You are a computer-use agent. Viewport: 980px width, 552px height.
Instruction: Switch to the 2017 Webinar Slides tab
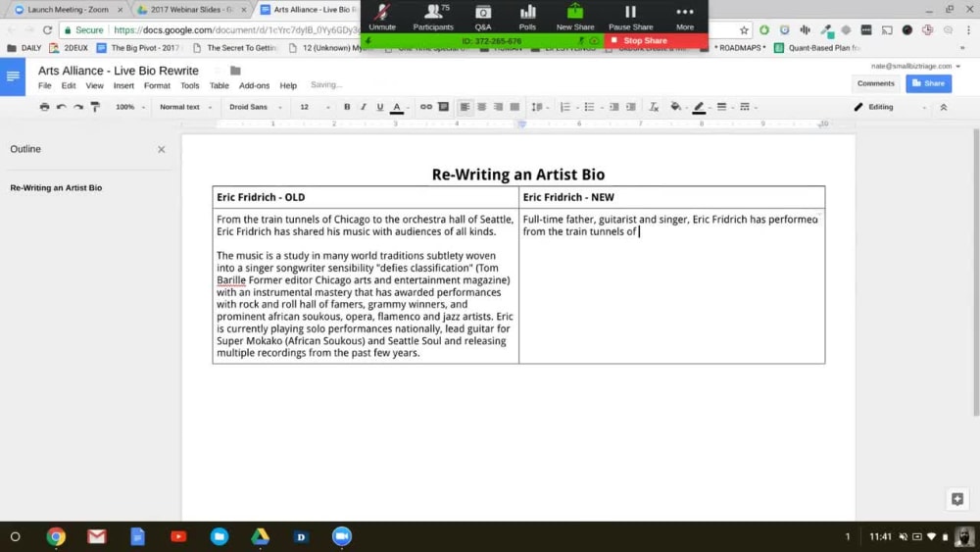coord(191,10)
